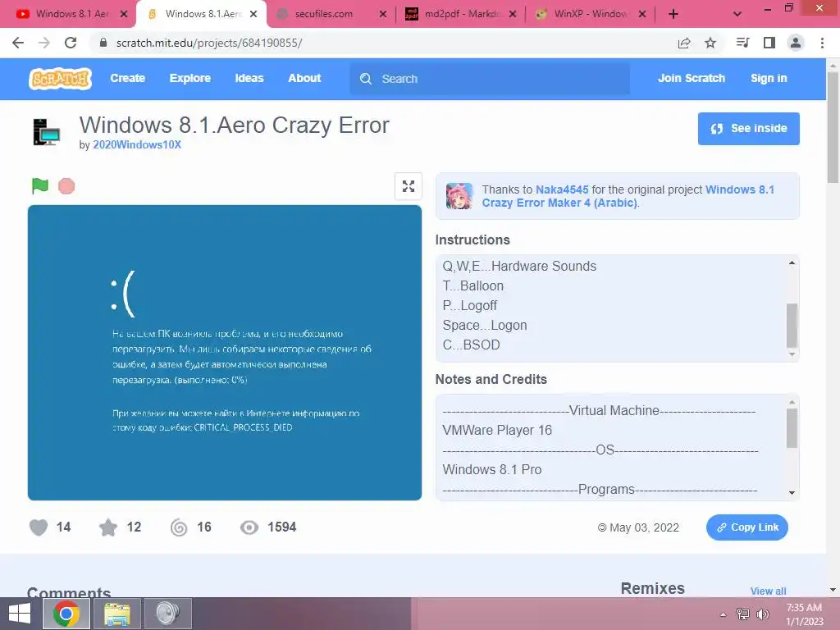Screen dimensions: 840x630
Task: Stop the project with red stop button
Action: click(66, 186)
